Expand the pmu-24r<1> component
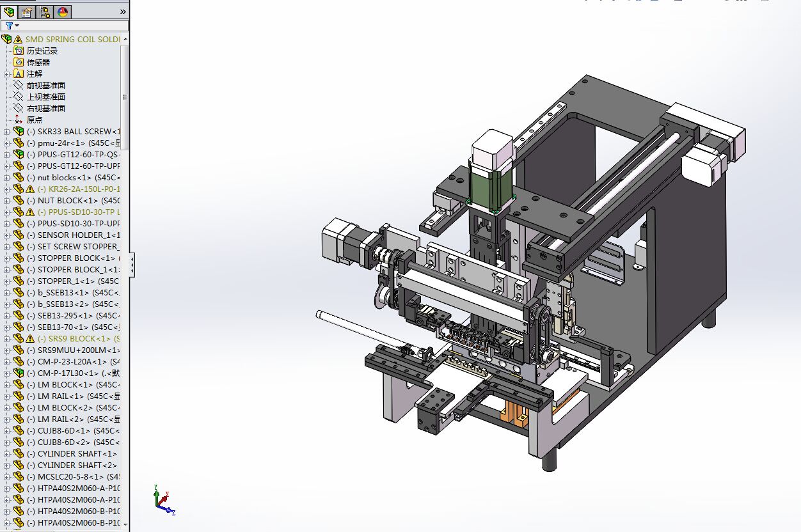The image size is (801, 532). tap(7, 143)
